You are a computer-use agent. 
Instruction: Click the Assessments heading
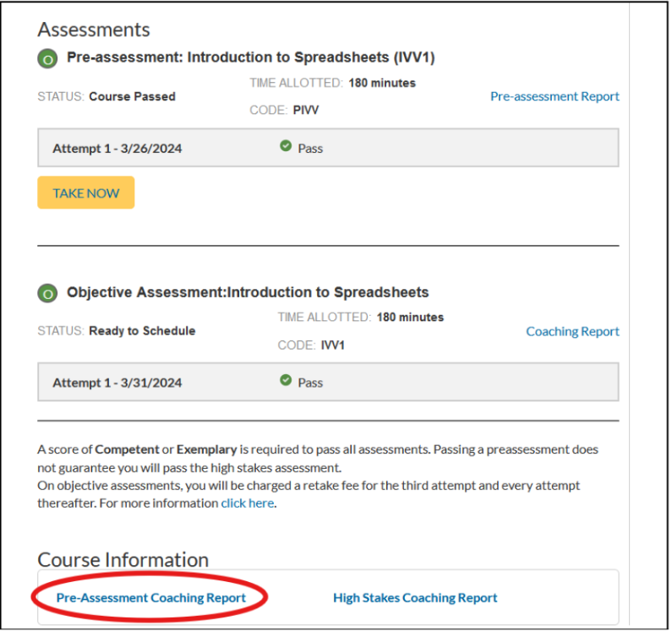point(94,30)
